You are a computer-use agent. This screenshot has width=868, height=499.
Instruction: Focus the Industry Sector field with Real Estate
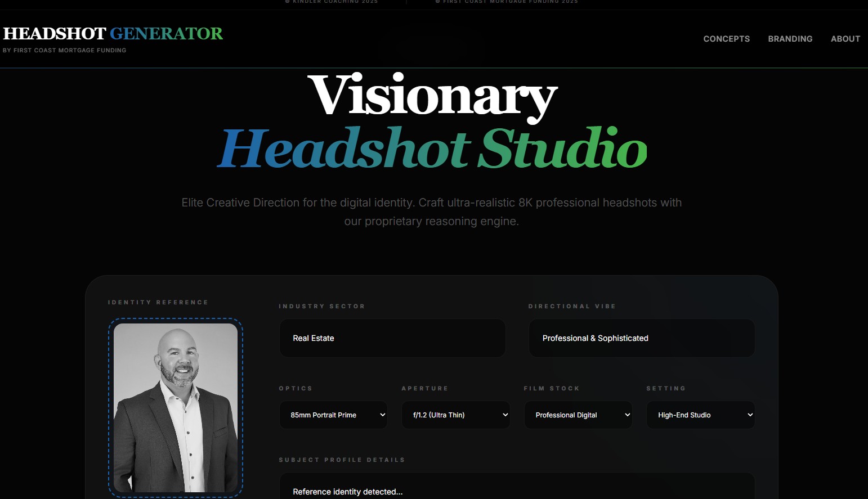click(x=392, y=338)
